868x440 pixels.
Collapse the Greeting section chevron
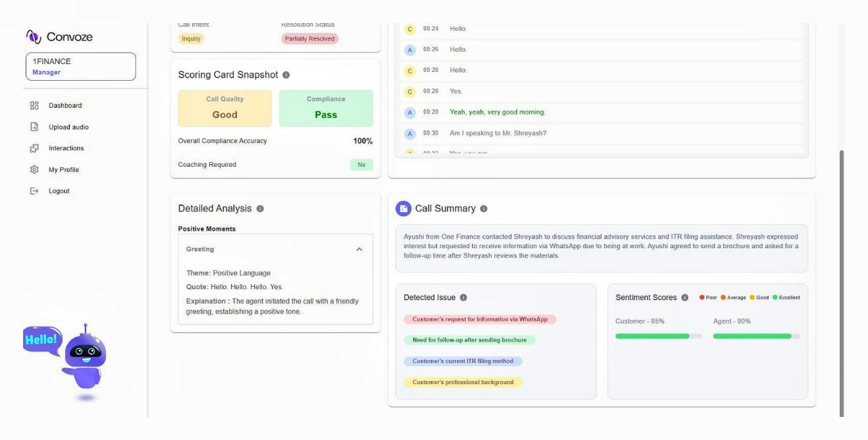(x=359, y=250)
